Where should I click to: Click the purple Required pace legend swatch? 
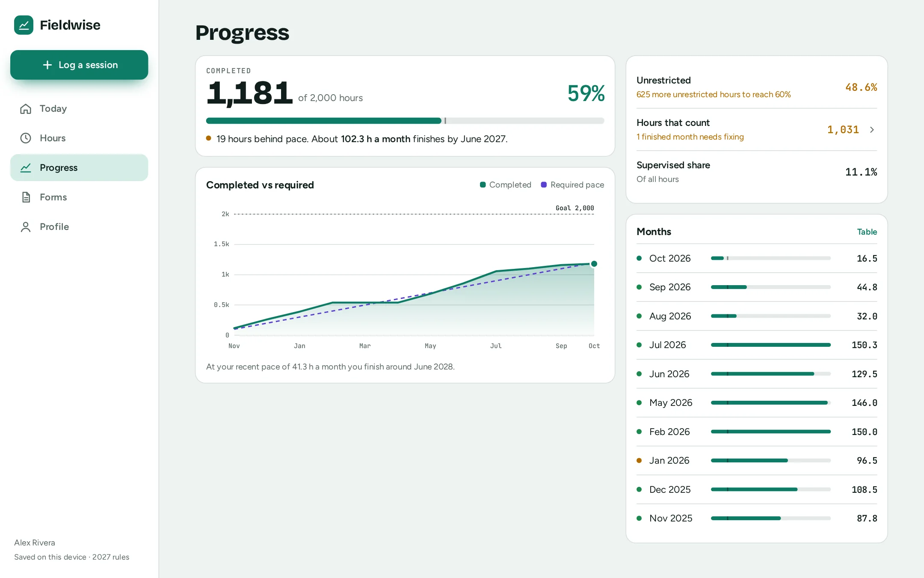544,185
